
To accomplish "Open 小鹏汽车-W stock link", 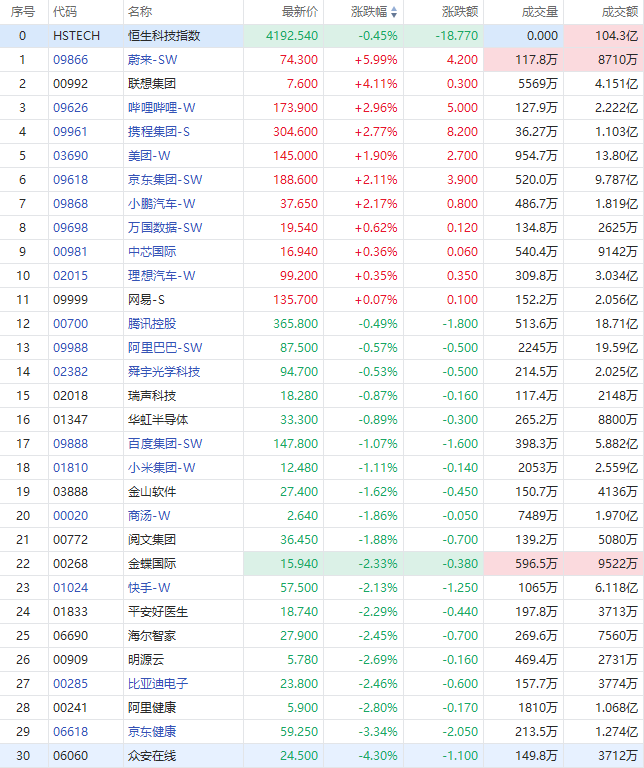I will click(x=161, y=204).
